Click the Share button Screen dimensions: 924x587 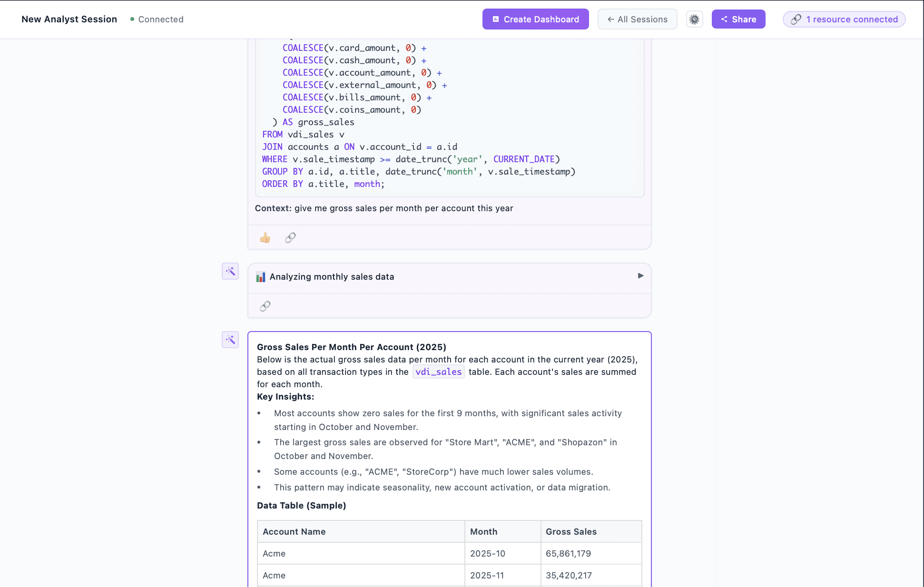[738, 20]
